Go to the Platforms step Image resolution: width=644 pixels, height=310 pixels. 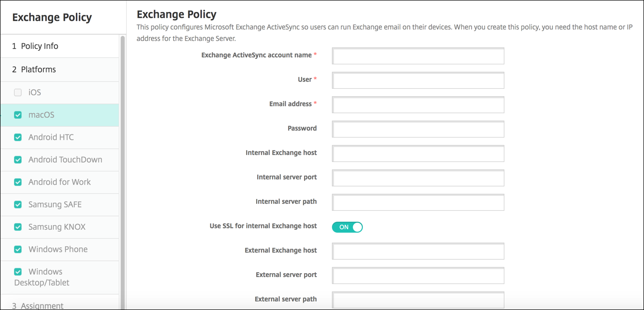click(34, 69)
